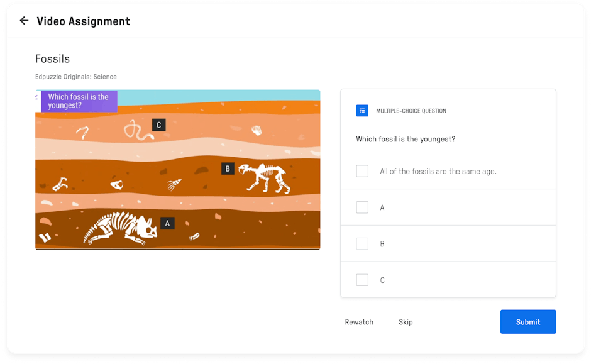Click the B label marker on video
Viewport: 591px width, 364px height.
(x=228, y=168)
